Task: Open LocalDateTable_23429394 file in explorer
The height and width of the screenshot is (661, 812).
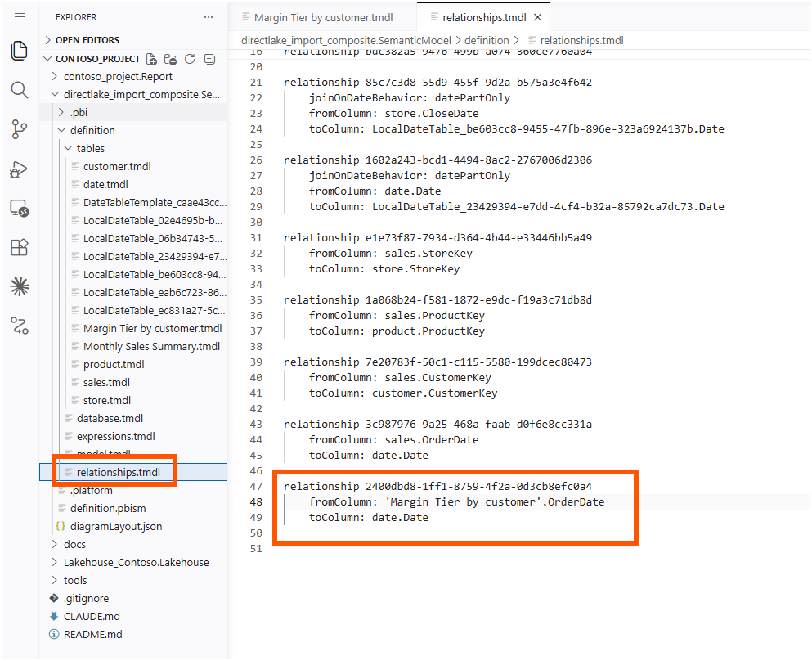Action: (155, 257)
